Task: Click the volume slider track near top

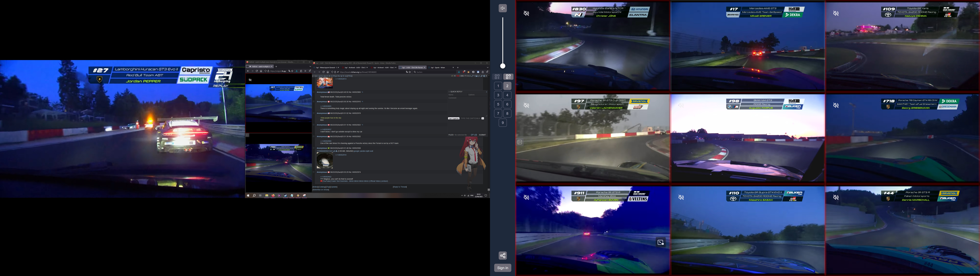Action: 503,21
